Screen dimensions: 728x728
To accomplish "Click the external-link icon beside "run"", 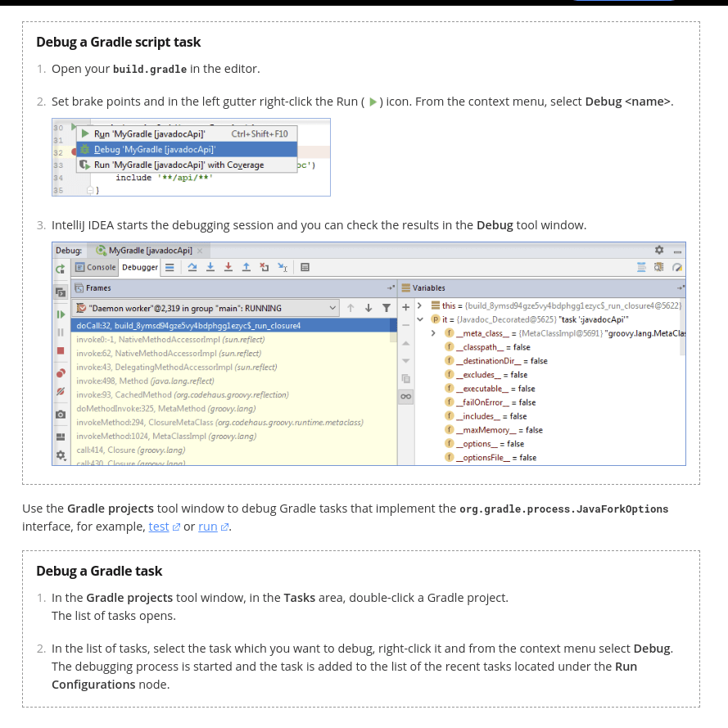I will coord(224,527).
